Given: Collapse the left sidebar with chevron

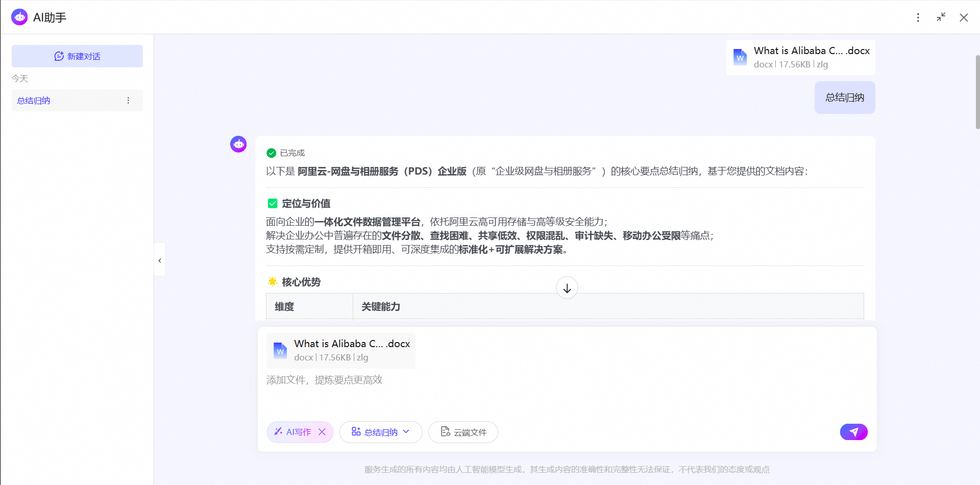Looking at the screenshot, I should (x=160, y=260).
